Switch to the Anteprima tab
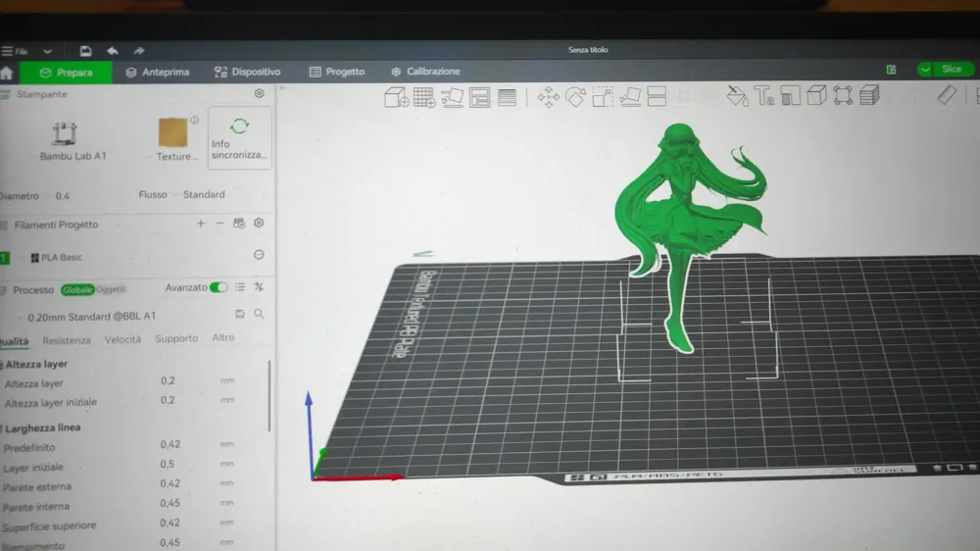Image resolution: width=980 pixels, height=551 pixels. pyautogui.click(x=158, y=72)
